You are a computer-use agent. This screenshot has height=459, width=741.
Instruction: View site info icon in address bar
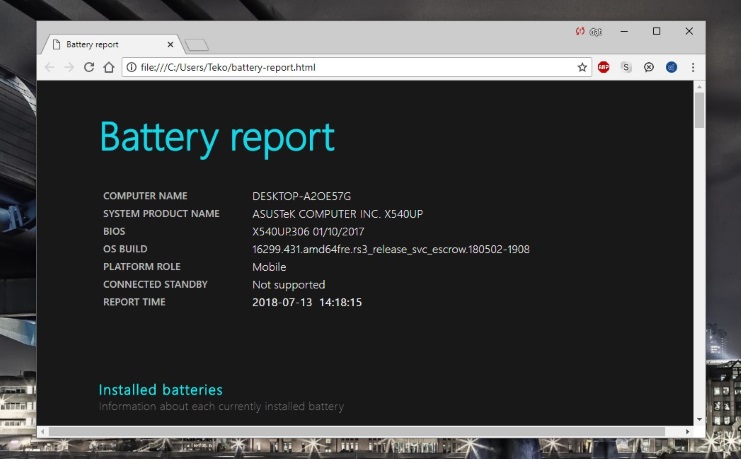tap(131, 67)
